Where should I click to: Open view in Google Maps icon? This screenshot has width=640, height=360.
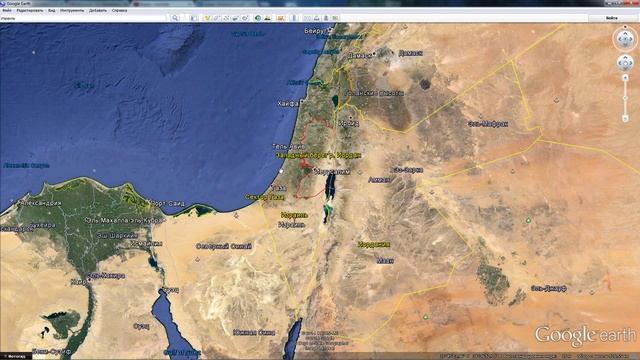pos(336,18)
